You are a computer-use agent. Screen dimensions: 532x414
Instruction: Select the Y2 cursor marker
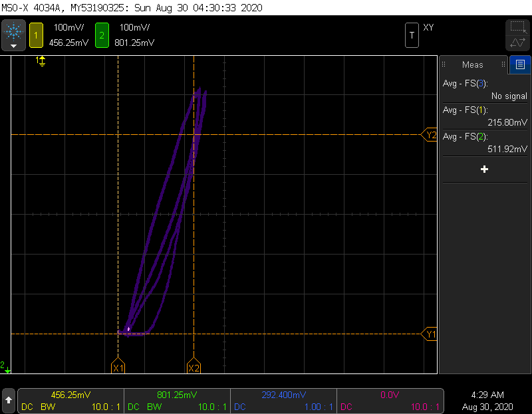coord(430,135)
